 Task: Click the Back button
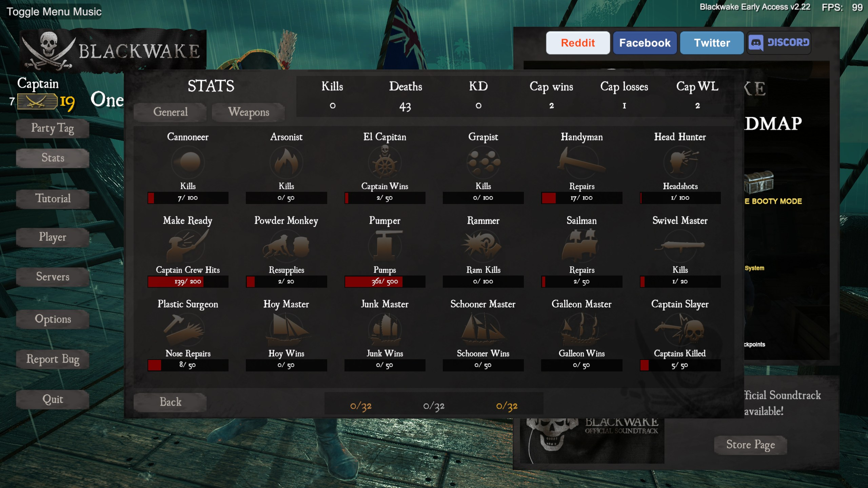click(170, 402)
